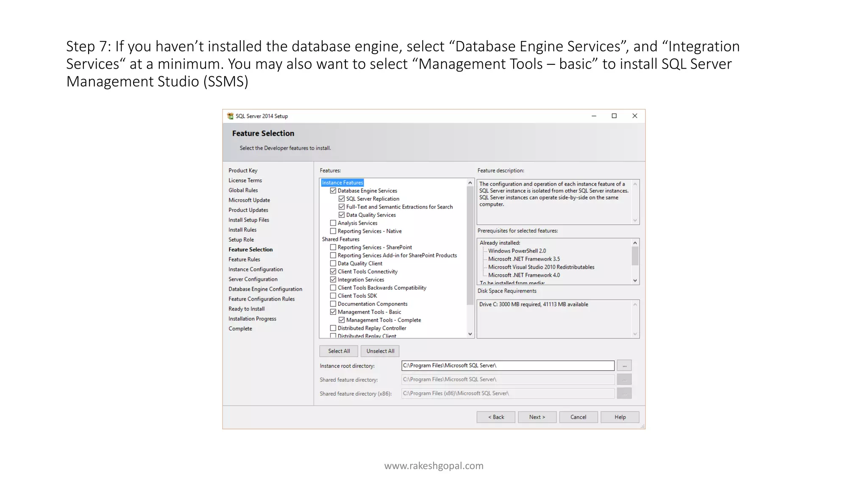Image resolution: width=868 pixels, height=488 pixels.
Task: Select Database Engine Configuration step
Action: tap(265, 289)
